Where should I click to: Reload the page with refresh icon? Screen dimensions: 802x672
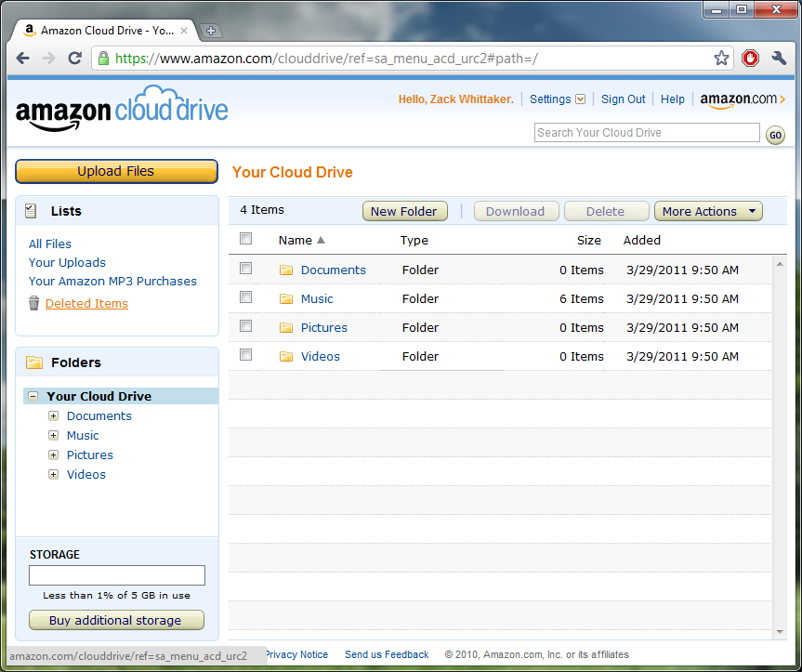point(75,59)
